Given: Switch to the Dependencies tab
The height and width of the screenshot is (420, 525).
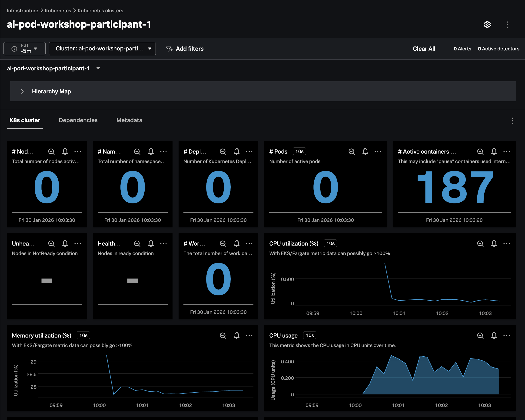Looking at the screenshot, I should 78,120.
